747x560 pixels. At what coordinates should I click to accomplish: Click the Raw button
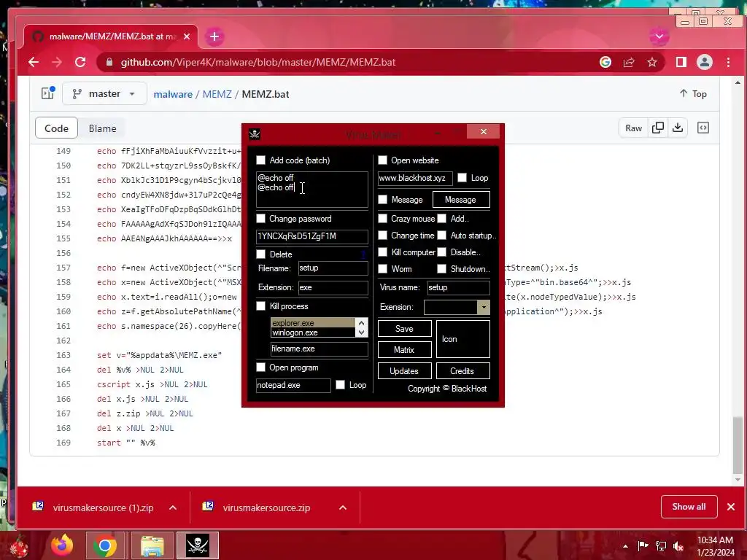click(x=633, y=128)
